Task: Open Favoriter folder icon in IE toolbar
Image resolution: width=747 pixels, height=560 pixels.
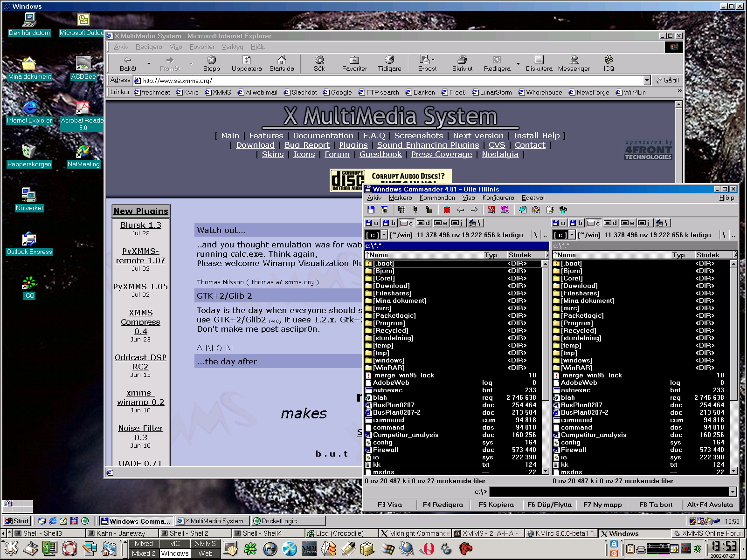Action: coord(354,60)
